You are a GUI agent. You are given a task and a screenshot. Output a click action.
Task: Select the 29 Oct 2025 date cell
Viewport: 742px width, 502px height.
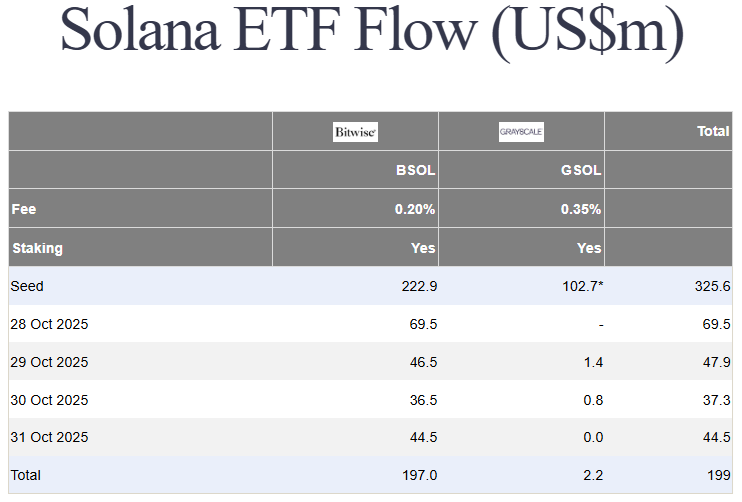pyautogui.click(x=49, y=362)
